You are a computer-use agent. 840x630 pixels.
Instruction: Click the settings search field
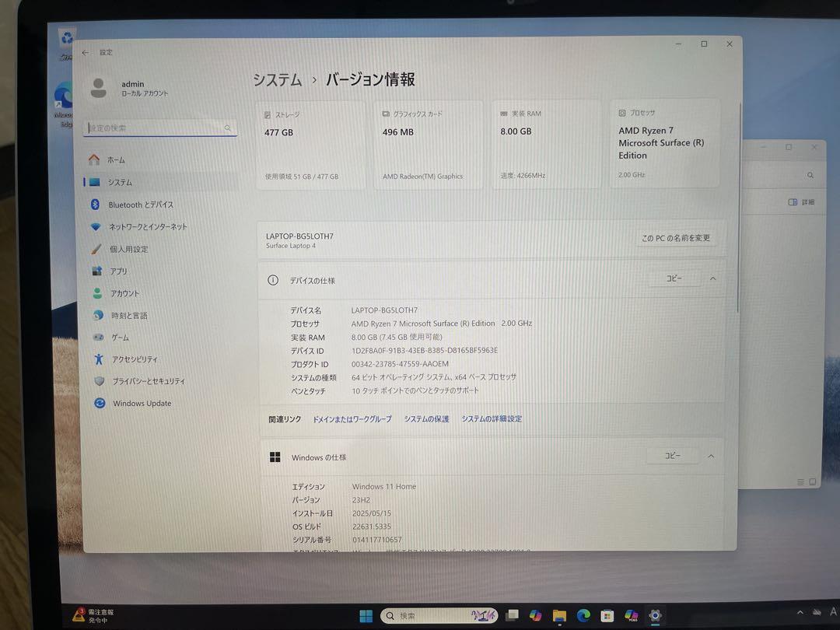point(160,128)
